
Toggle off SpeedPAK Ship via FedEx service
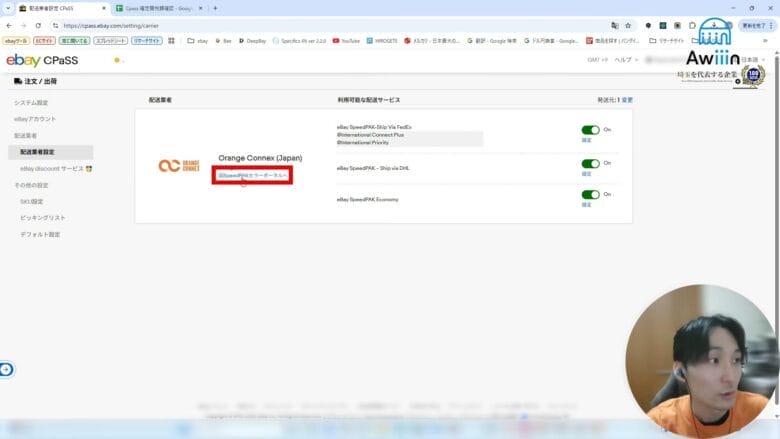(590, 130)
